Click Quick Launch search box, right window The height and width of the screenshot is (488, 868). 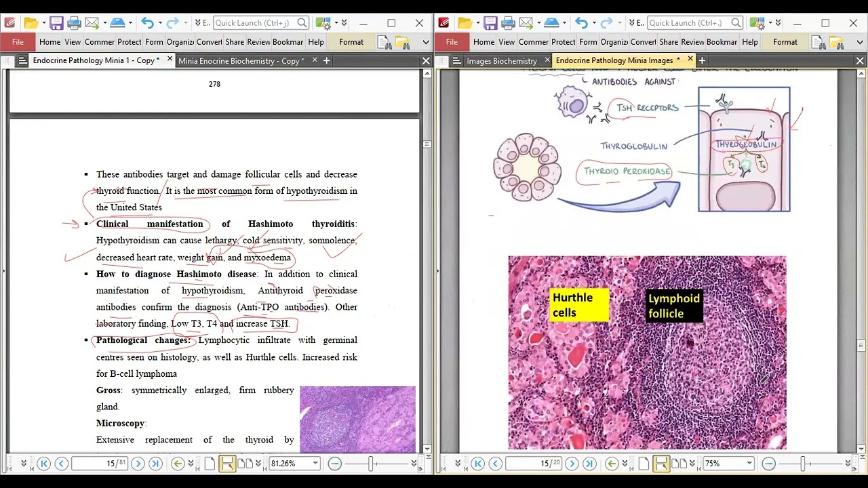pyautogui.click(x=695, y=23)
